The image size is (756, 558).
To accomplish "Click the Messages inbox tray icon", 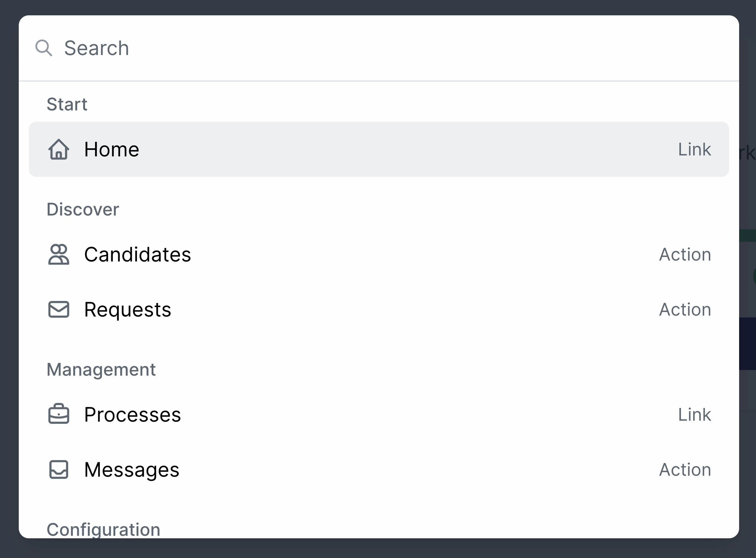I will [59, 469].
